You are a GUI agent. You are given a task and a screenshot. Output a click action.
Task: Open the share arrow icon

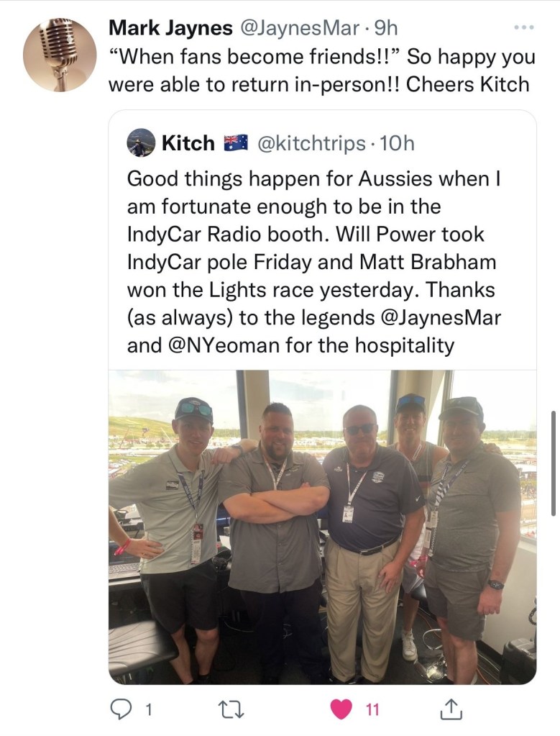click(x=450, y=710)
